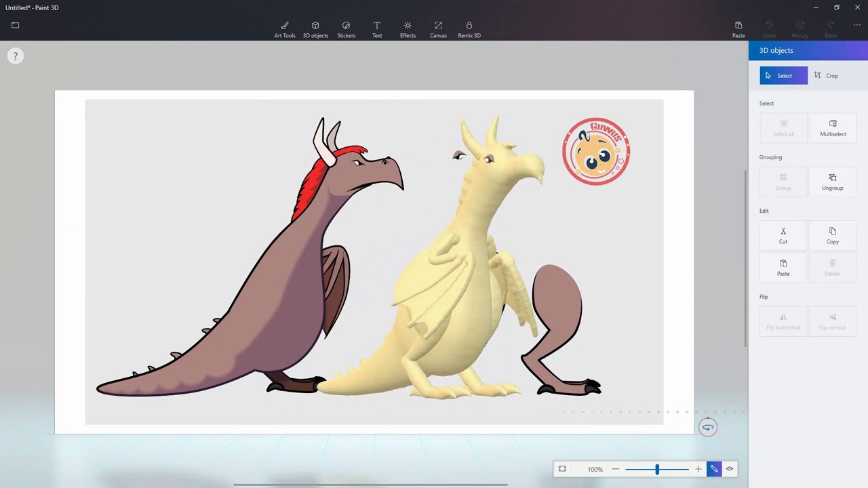Viewport: 868px width, 488px height.
Task: Enable Multiselect
Action: coord(833,127)
